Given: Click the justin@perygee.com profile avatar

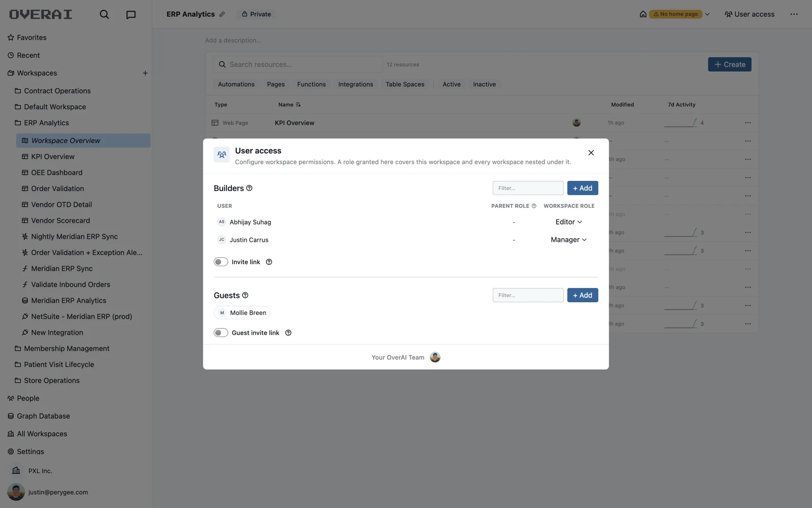Looking at the screenshot, I should pos(16,492).
